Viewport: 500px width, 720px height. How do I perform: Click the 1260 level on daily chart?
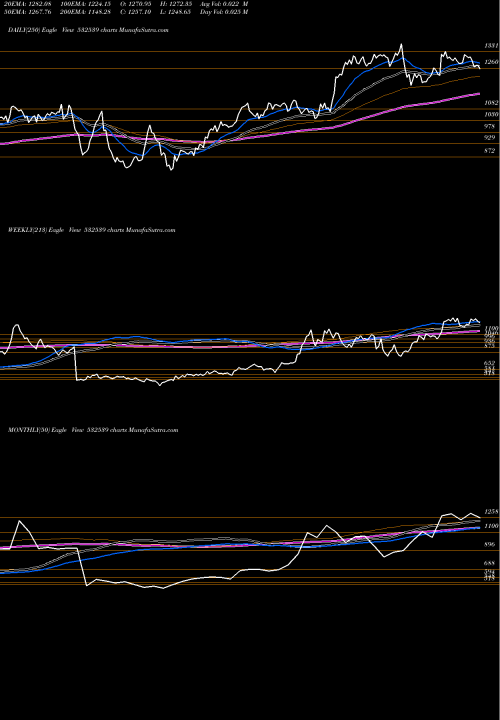491,62
